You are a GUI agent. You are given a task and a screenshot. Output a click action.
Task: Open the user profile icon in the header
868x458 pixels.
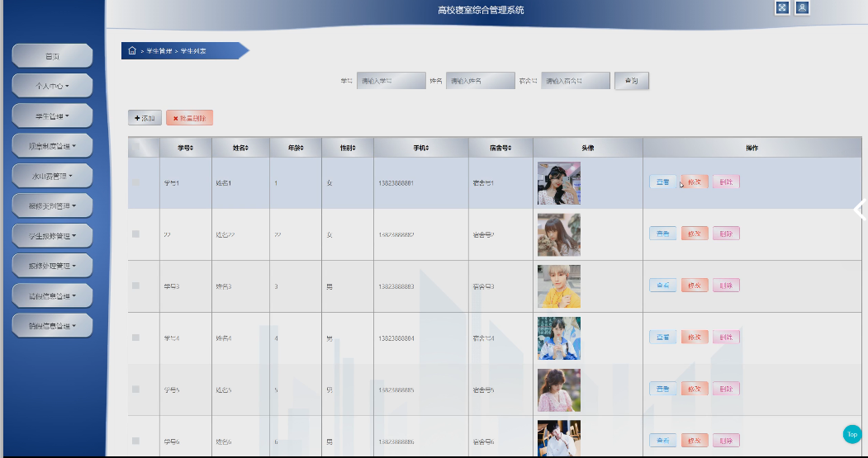tap(802, 7)
